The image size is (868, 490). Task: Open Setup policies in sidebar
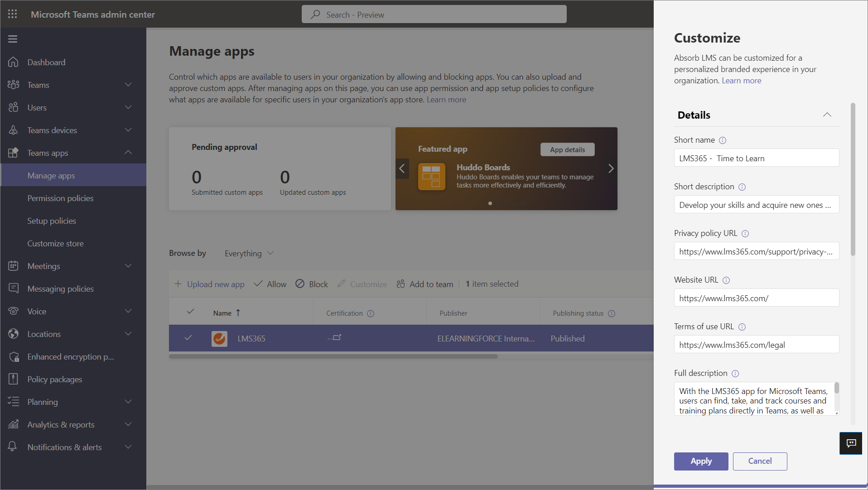[73, 221]
